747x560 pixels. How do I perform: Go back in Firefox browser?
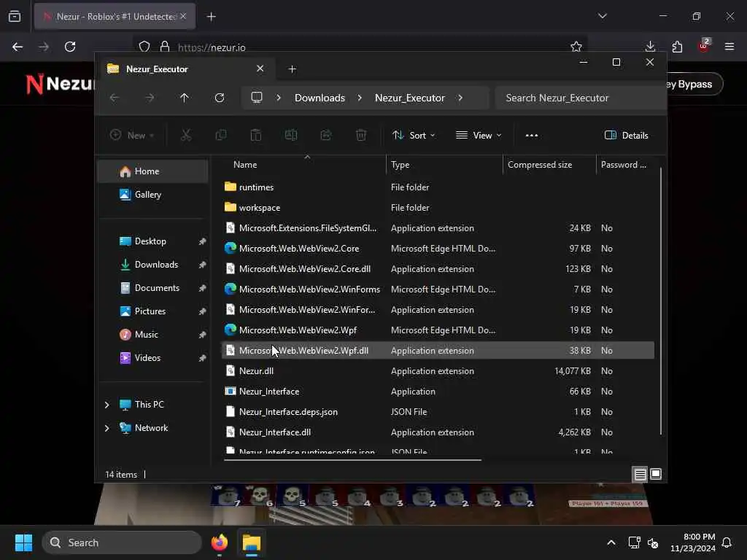18,47
